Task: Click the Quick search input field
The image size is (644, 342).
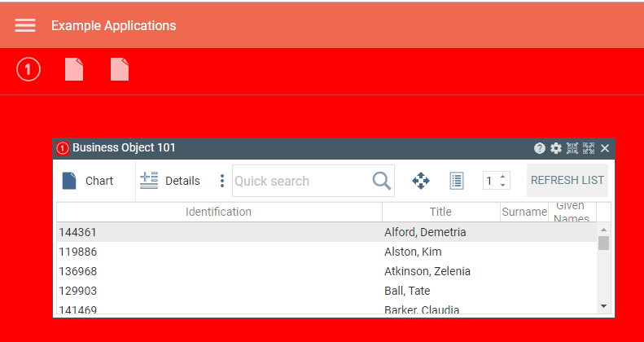Action: [x=301, y=181]
